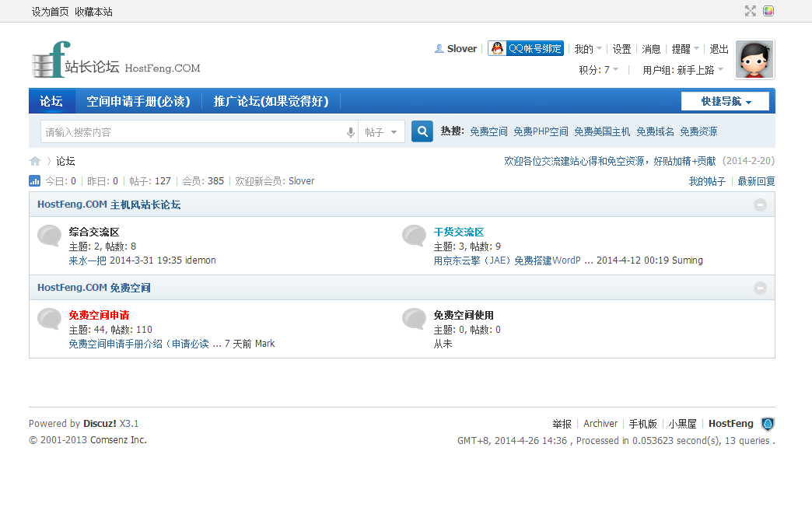812x507 pixels.
Task: Open the 小黑屋 footer link
Action: coord(682,424)
